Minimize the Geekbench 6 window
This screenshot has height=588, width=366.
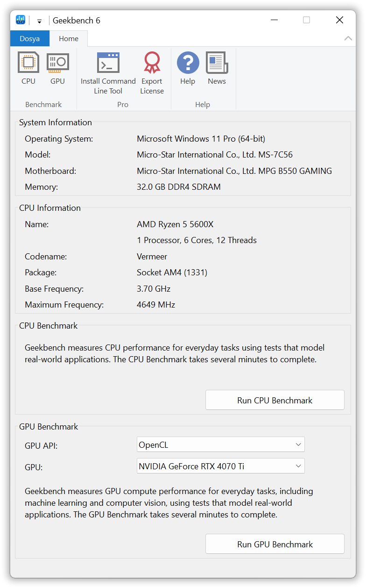(x=274, y=20)
